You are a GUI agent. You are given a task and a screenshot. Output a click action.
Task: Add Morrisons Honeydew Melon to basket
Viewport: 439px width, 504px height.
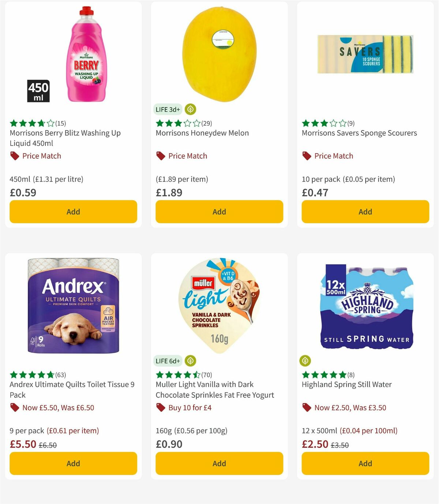(x=219, y=211)
